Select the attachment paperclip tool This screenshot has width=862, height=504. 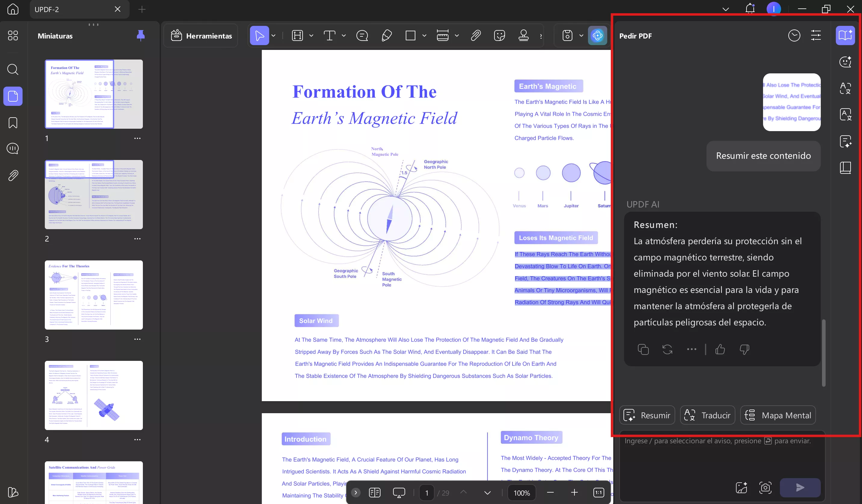pyautogui.click(x=476, y=35)
